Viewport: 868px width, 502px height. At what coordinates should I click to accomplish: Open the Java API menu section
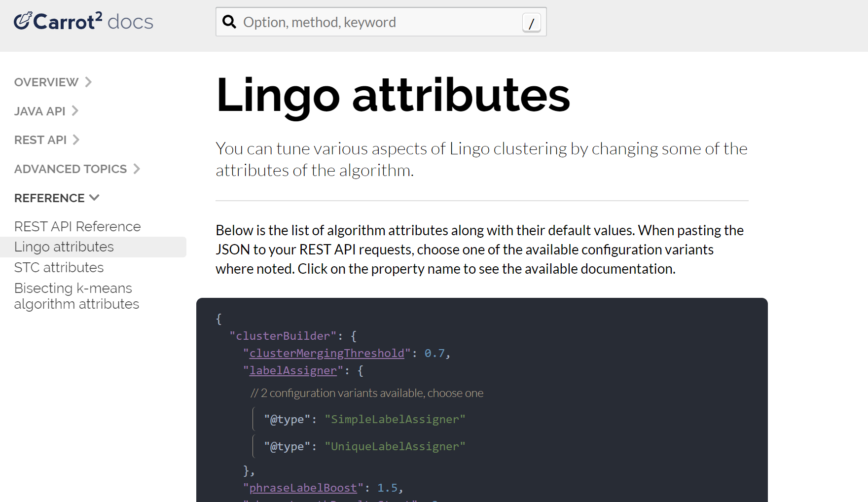click(40, 111)
